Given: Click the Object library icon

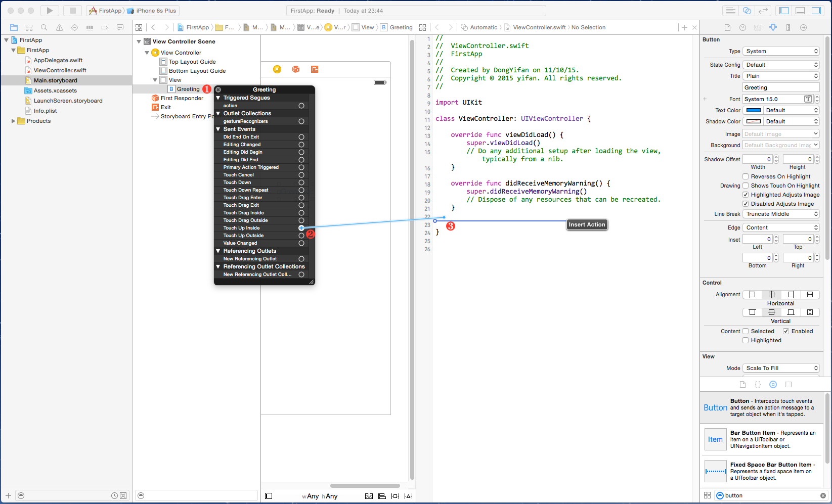Looking at the screenshot, I should coord(773,385).
